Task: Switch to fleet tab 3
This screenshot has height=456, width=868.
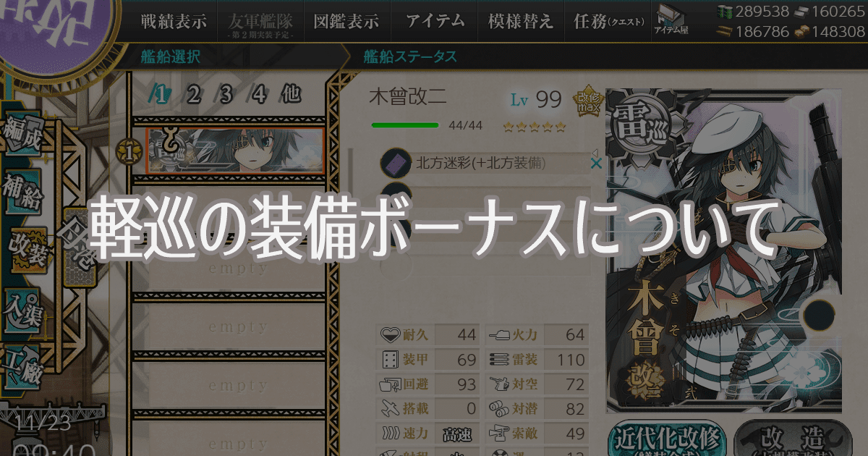Action: (226, 94)
